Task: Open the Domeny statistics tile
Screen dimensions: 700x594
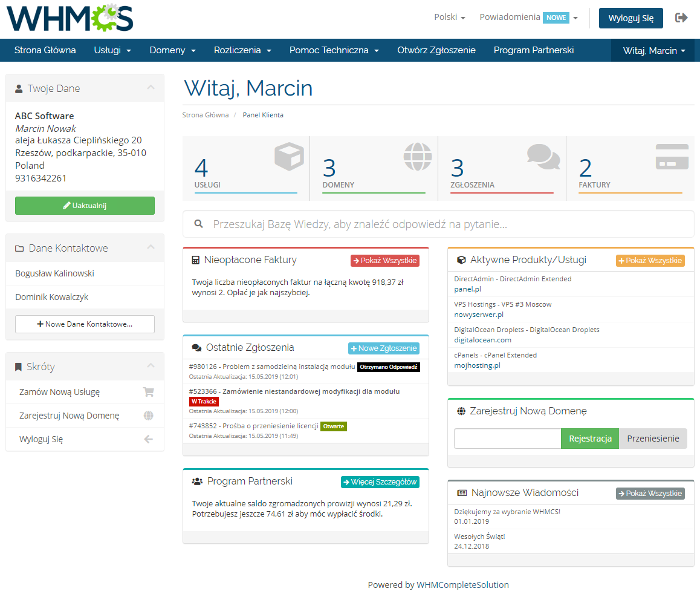Action: coord(374,168)
